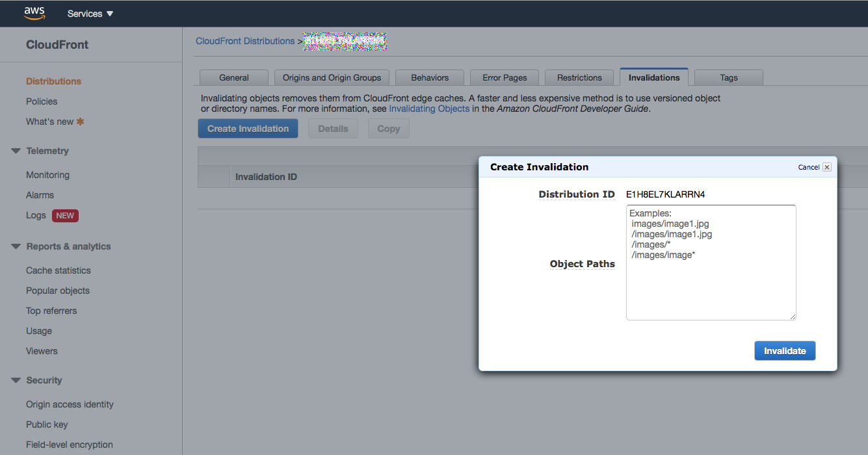Collapse the Security section
The height and width of the screenshot is (455, 868).
pyautogui.click(x=16, y=380)
